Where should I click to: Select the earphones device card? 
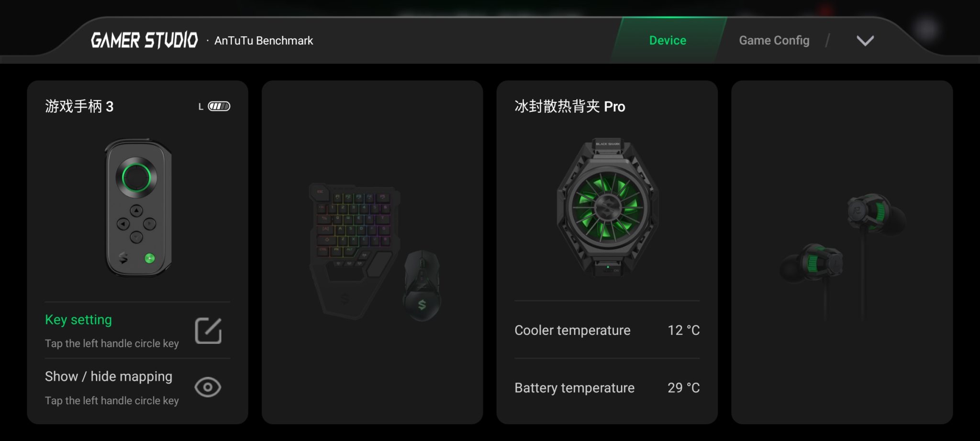click(x=842, y=252)
